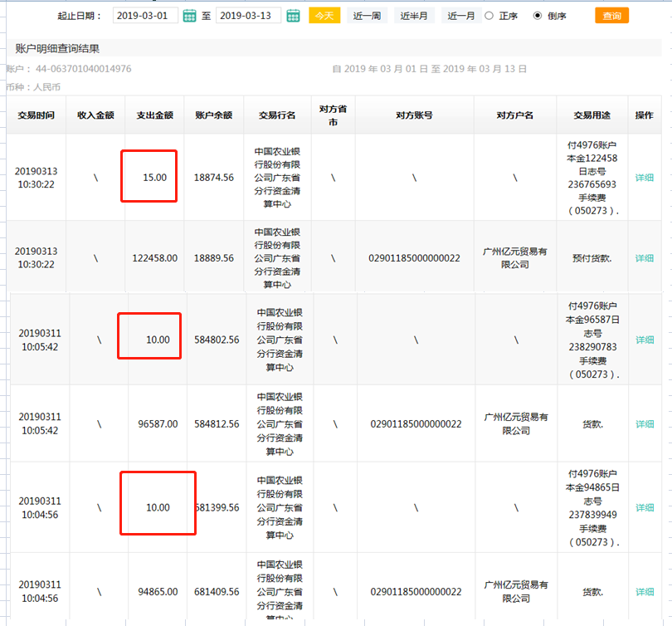Image resolution: width=672 pixels, height=626 pixels.
Task: Choose the 近一周 last week range
Action: pos(367,16)
